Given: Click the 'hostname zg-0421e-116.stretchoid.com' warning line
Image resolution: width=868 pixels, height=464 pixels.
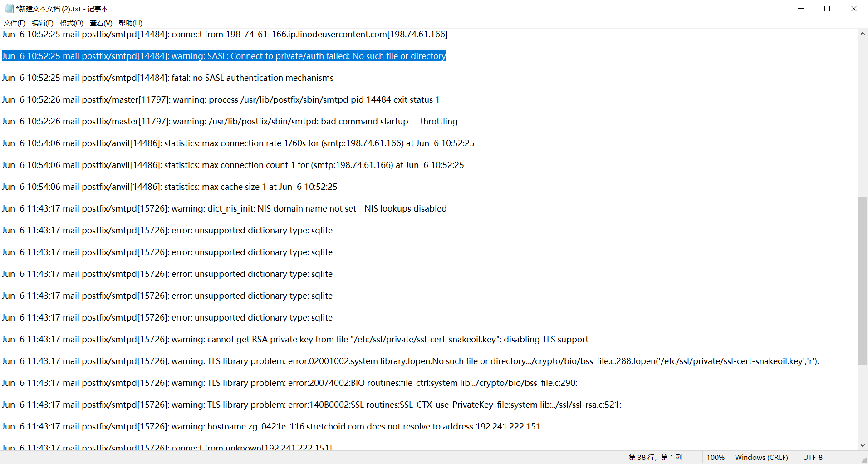Looking at the screenshot, I should click(271, 426).
